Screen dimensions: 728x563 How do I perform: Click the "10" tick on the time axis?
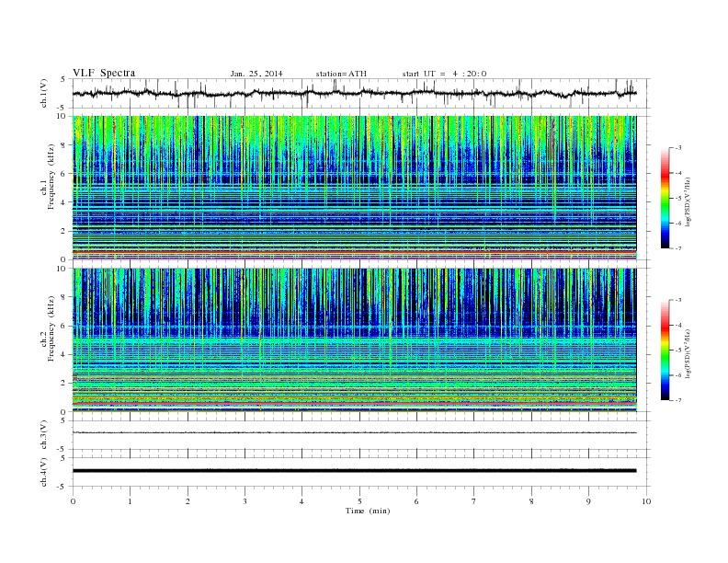[646, 501]
